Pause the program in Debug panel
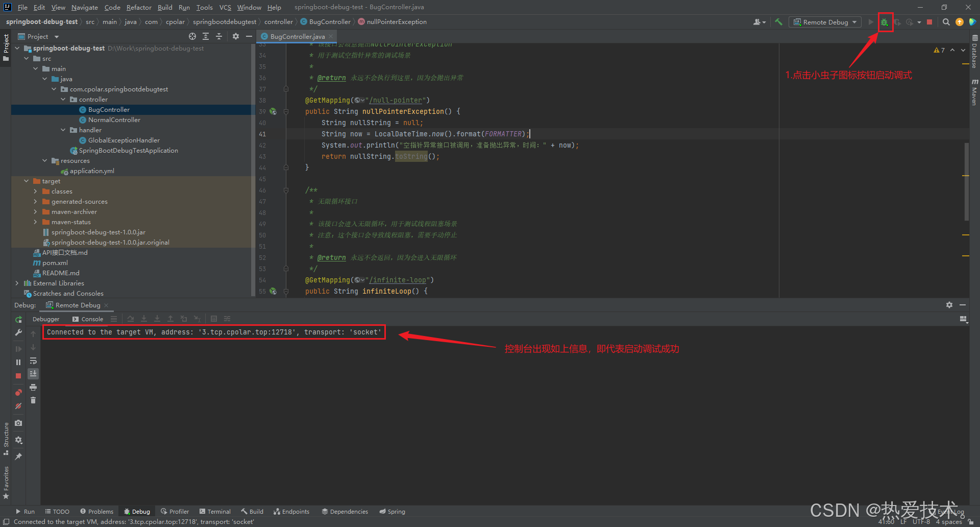This screenshot has height=527, width=980. [18, 362]
